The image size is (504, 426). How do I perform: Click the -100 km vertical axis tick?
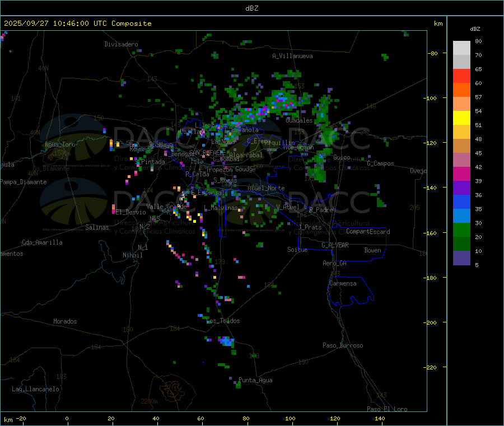pos(431,98)
